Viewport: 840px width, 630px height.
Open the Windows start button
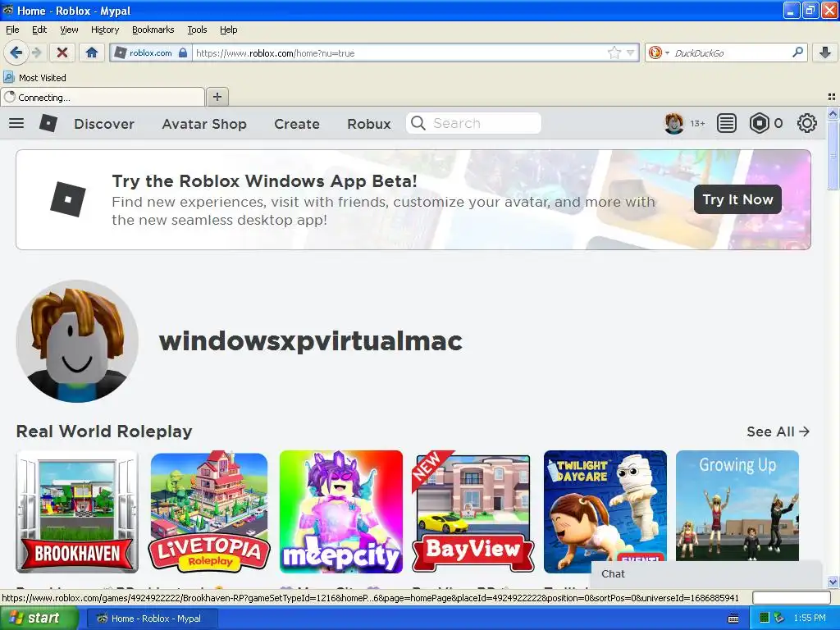click(39, 619)
